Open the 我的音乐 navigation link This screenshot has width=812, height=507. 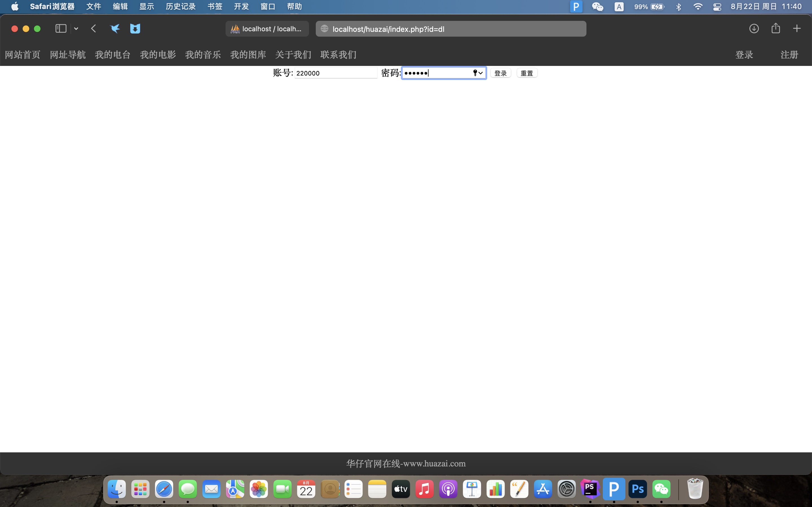203,55
